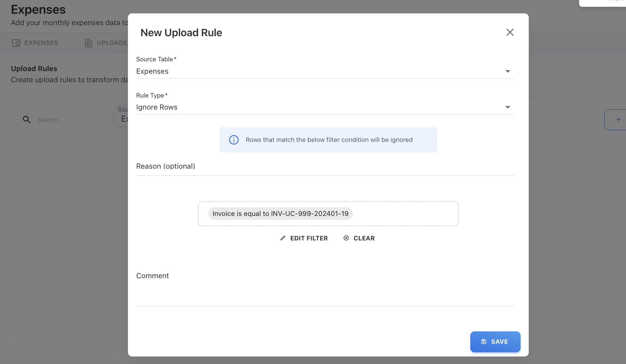Click the magnifier search icon
626x364 pixels.
tap(27, 120)
